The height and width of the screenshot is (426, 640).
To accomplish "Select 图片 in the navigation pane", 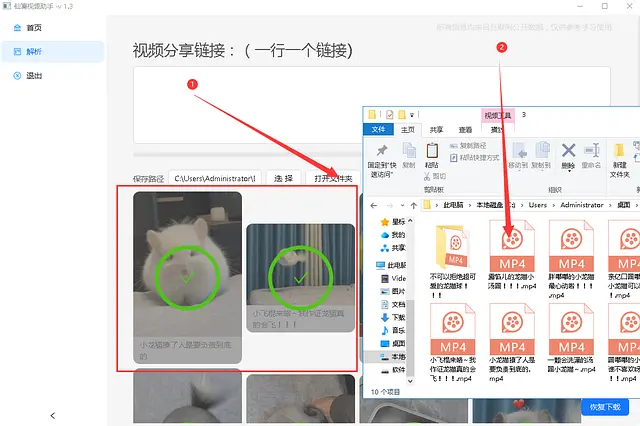I will point(393,291).
